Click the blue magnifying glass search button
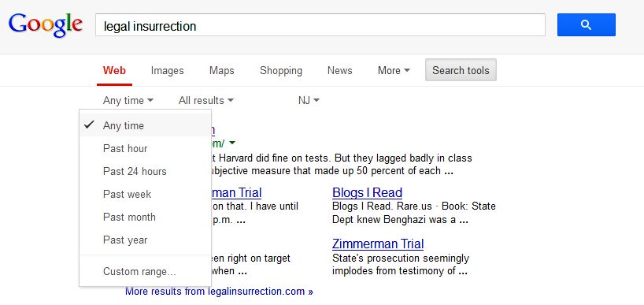Image resolution: width=644 pixels, height=305 pixels. pos(586,25)
